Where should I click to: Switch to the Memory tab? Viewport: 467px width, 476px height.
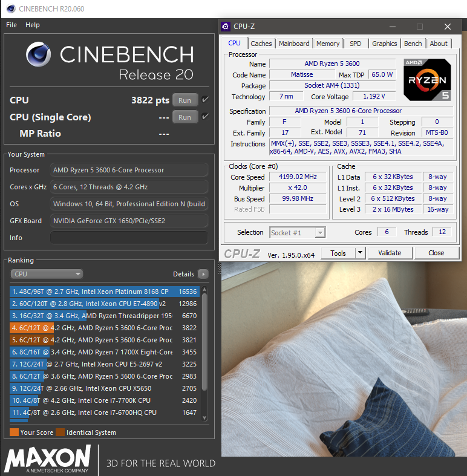[x=328, y=44]
